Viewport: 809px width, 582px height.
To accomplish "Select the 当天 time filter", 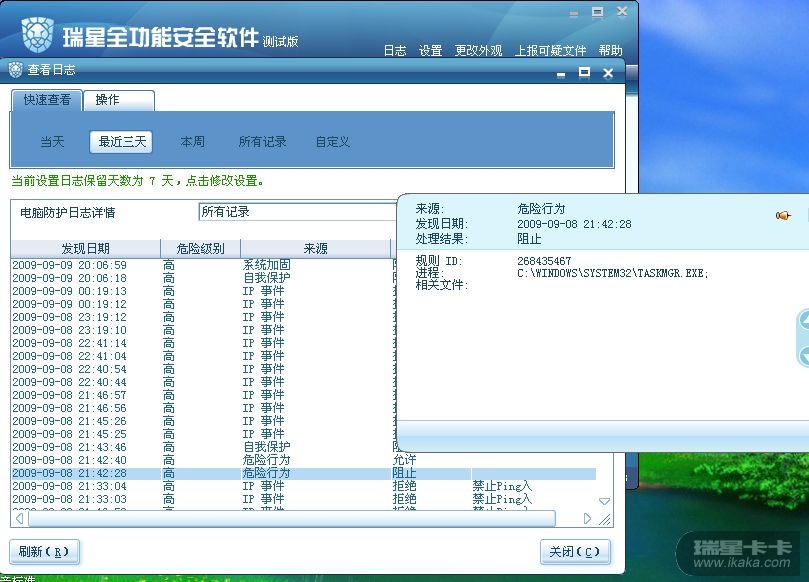I will tap(52, 141).
